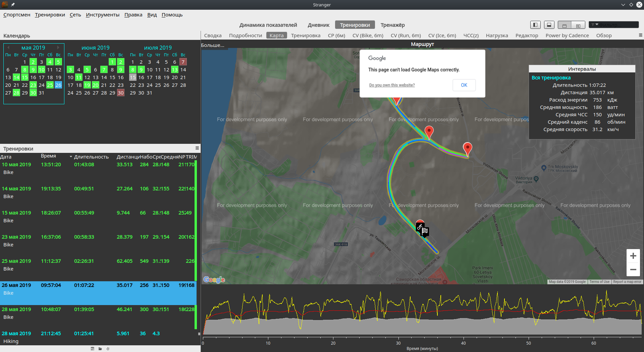Screen dimensions: 644x352
Task: Open the Обзор chart tab
Action: click(604, 36)
